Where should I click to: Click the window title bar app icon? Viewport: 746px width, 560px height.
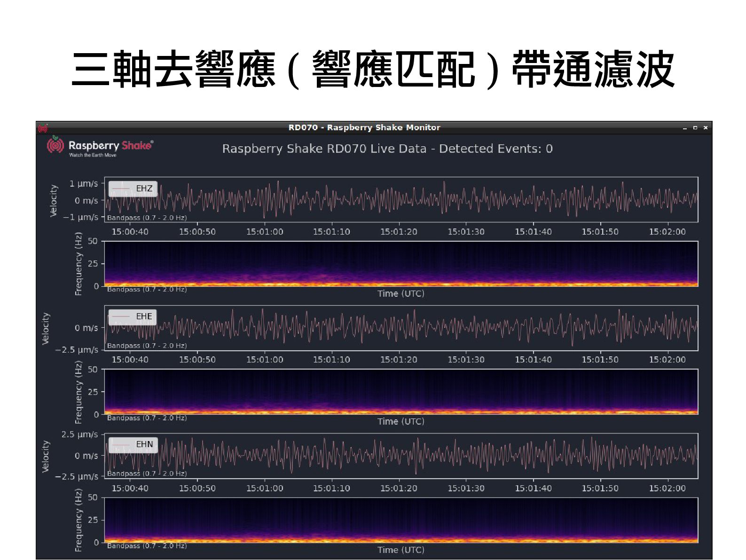click(x=43, y=128)
